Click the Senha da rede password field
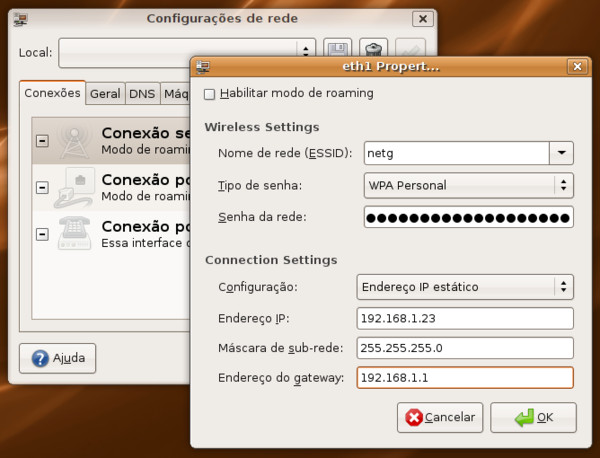The image size is (600, 458). (x=468, y=217)
